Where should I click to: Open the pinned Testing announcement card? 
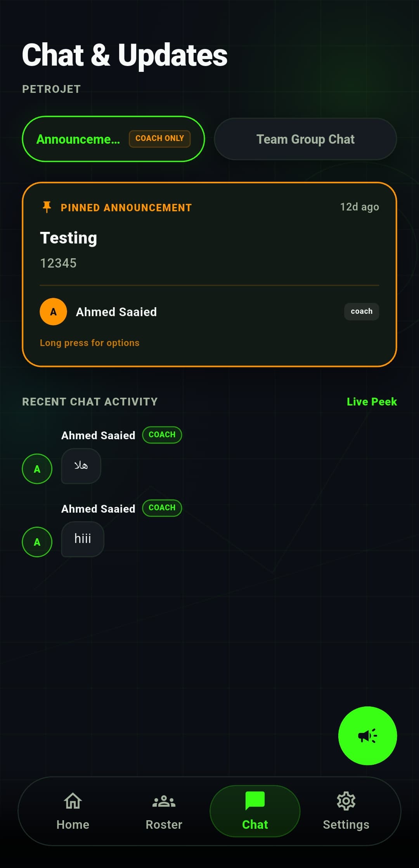209,274
